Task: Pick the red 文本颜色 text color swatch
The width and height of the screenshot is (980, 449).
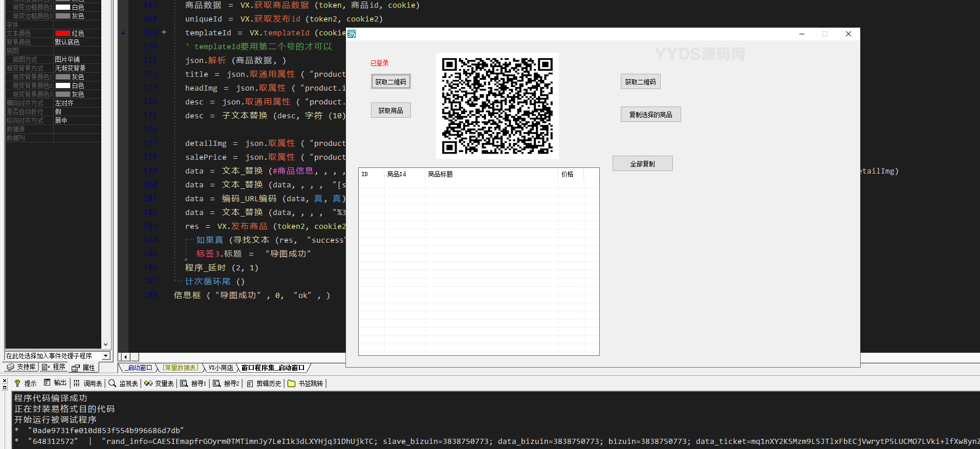Action: (63, 33)
